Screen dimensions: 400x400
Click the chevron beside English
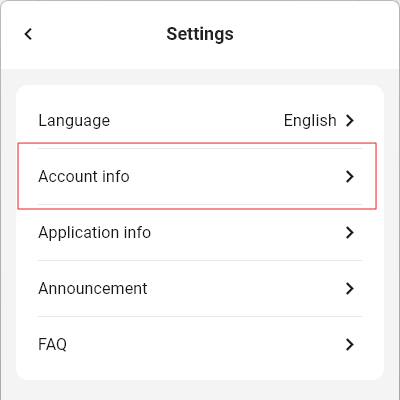click(x=350, y=120)
